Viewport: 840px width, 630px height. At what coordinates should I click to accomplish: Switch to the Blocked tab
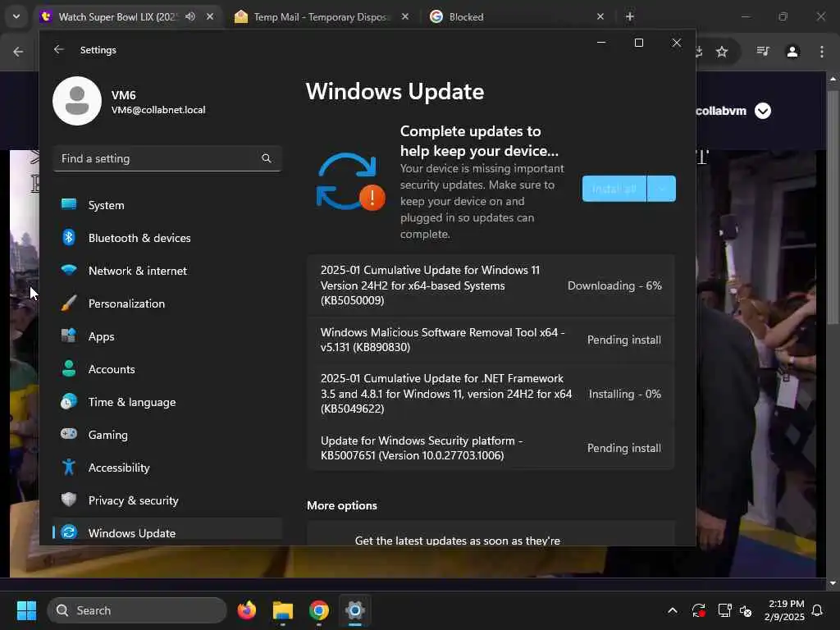pos(466,16)
